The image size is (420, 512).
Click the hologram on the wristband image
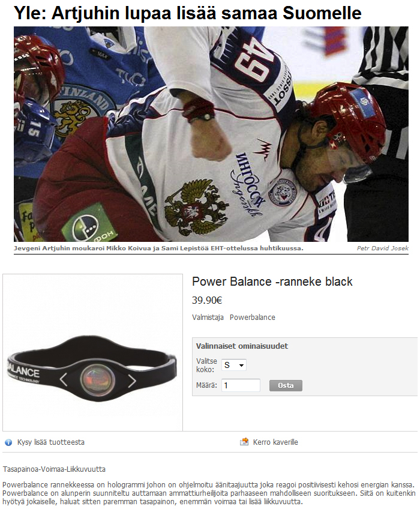(x=98, y=381)
